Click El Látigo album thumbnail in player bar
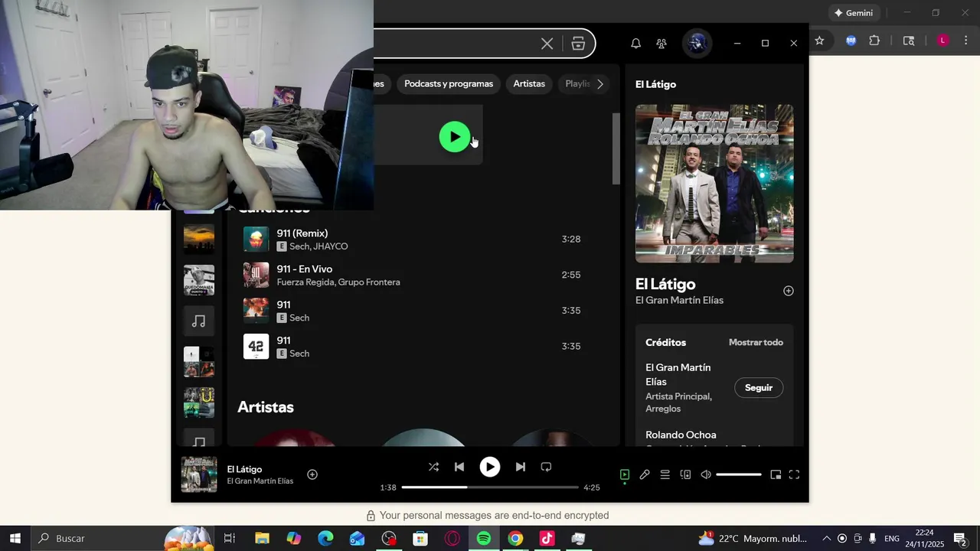 pos(199,474)
